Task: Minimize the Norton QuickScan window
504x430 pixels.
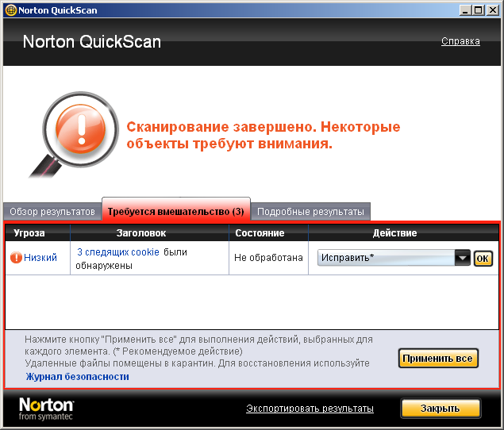Action: click(464, 10)
